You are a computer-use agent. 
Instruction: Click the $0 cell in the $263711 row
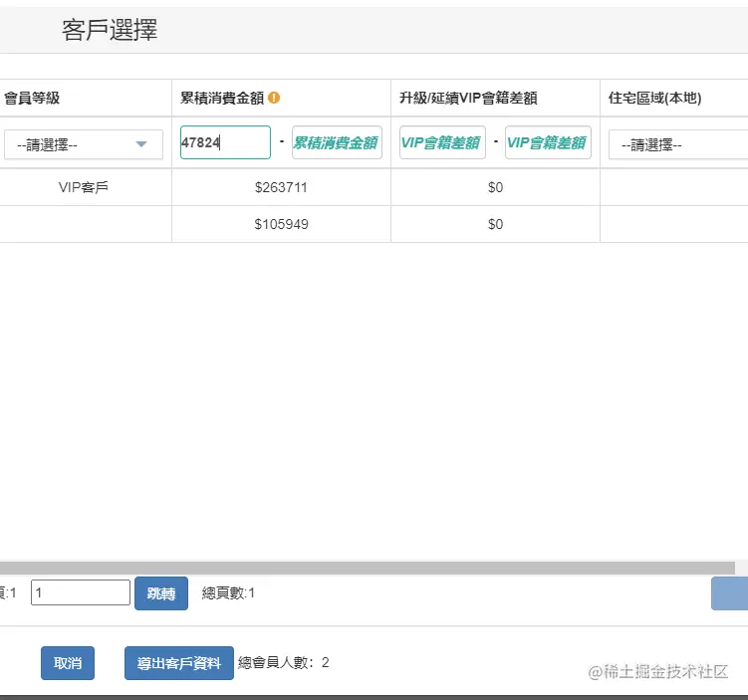point(495,187)
